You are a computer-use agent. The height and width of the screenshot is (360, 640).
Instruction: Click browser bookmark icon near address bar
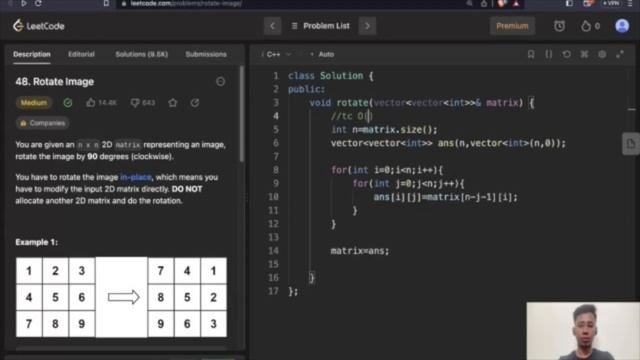click(x=106, y=3)
